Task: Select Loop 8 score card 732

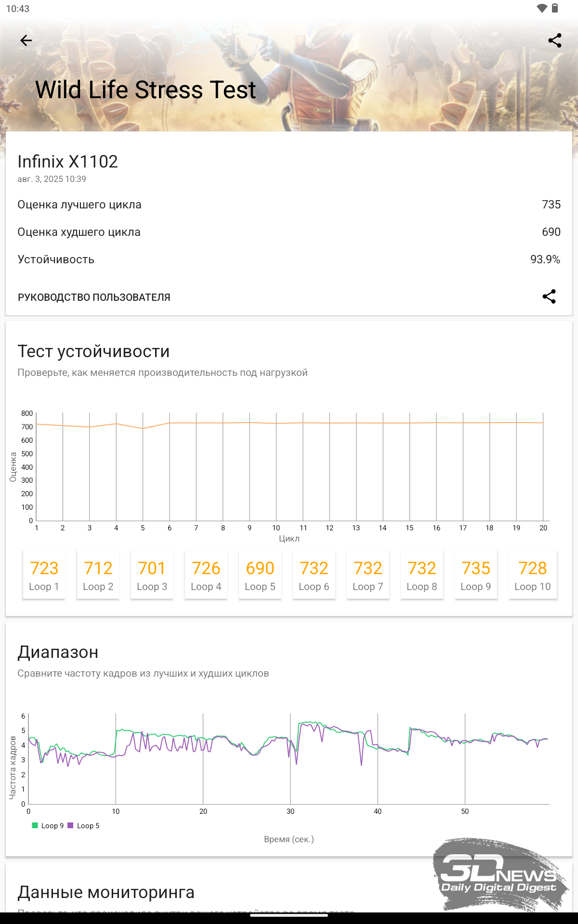Action: click(421, 575)
